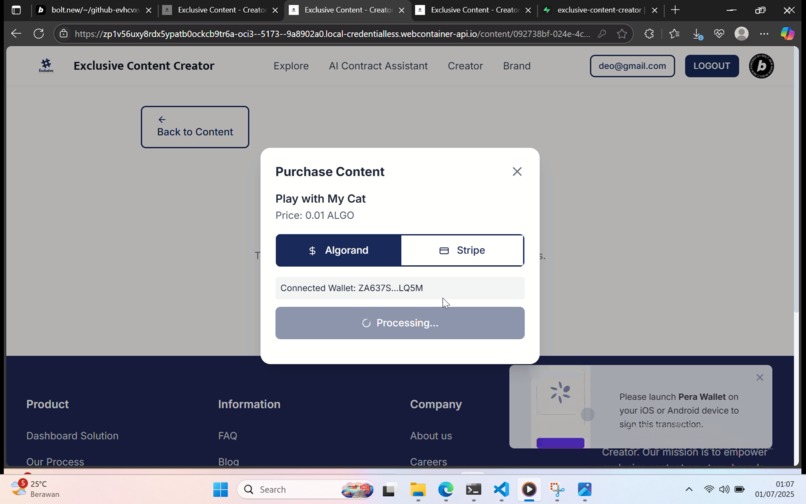Image resolution: width=806 pixels, height=504 pixels.
Task: Dismiss the Pera Wallet notification
Action: pos(759,377)
